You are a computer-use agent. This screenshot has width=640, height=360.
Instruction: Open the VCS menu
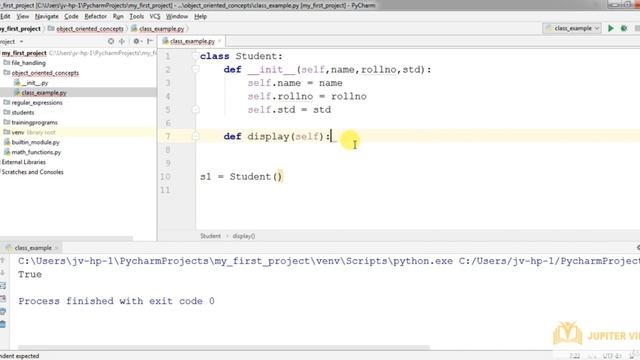pos(155,16)
